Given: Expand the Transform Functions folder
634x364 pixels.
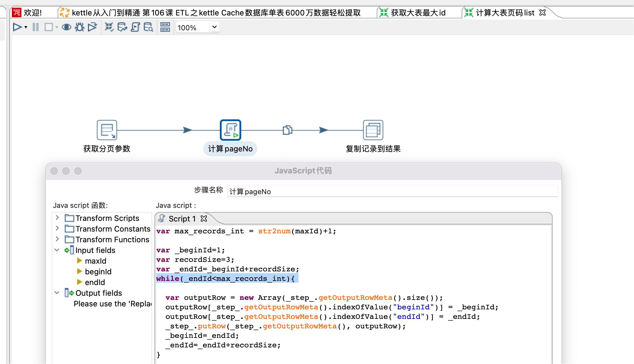Looking at the screenshot, I should [57, 239].
